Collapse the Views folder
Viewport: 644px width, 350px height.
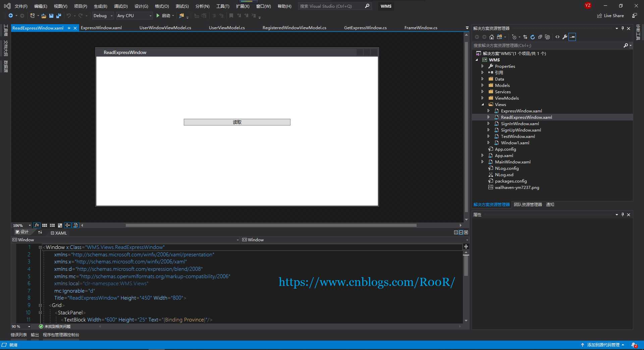[x=482, y=104]
